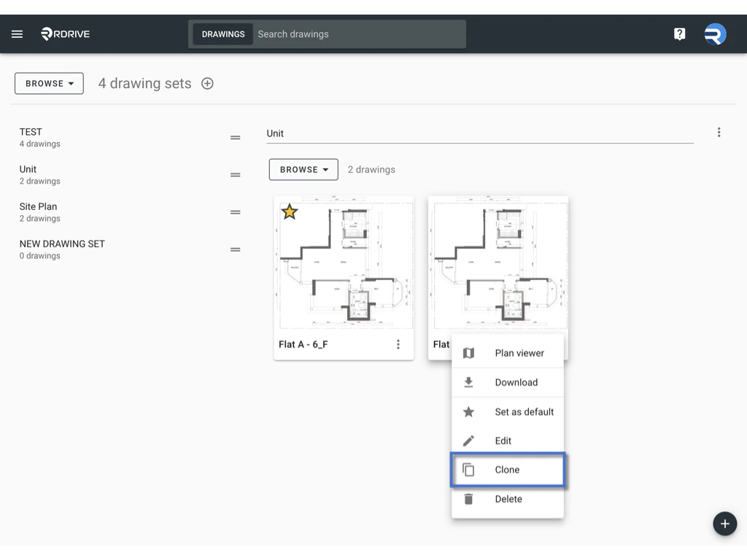The height and width of the screenshot is (560, 747).
Task: Choose Clone from context menu
Action: (x=508, y=470)
